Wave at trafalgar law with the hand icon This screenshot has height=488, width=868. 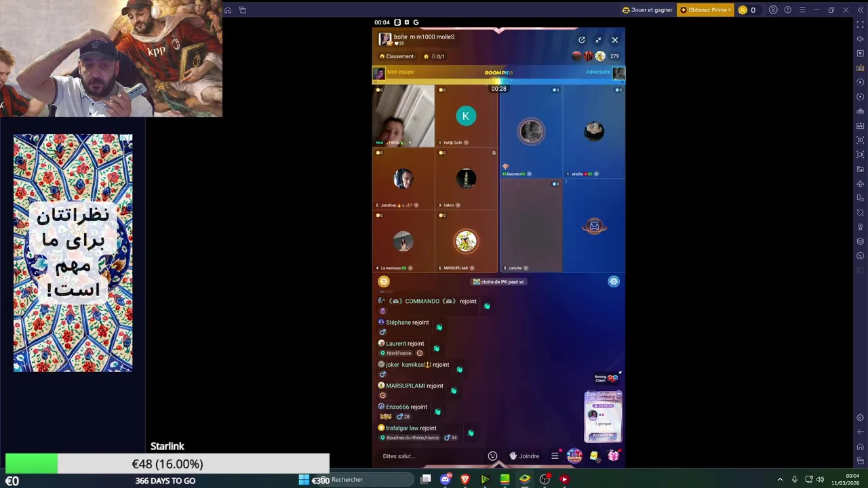pos(471,432)
